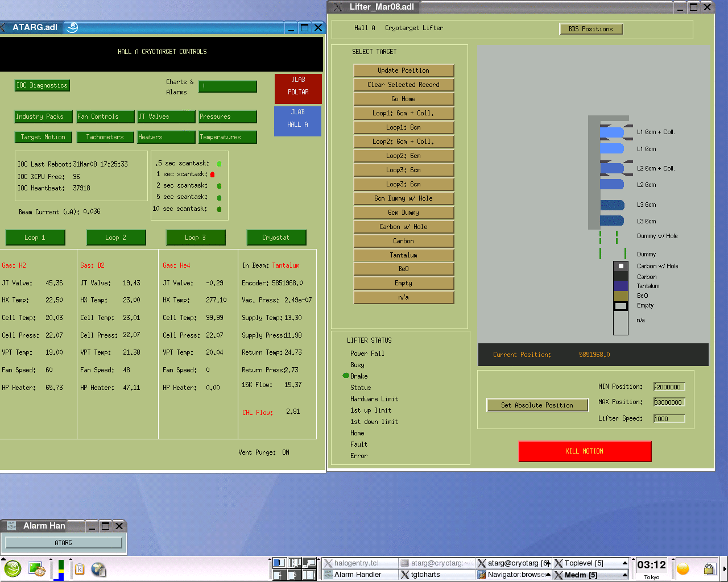Click the 03:12 Tokyo clock

tap(652, 568)
